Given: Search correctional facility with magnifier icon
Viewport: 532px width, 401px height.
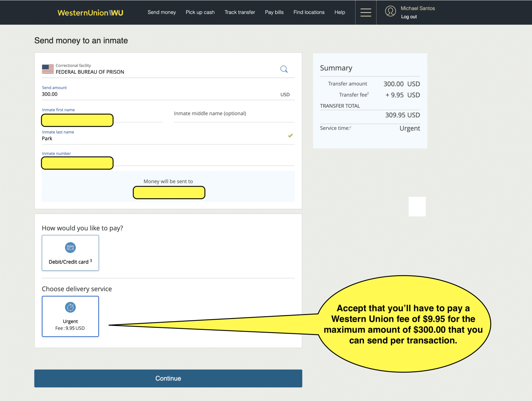Looking at the screenshot, I should [284, 69].
